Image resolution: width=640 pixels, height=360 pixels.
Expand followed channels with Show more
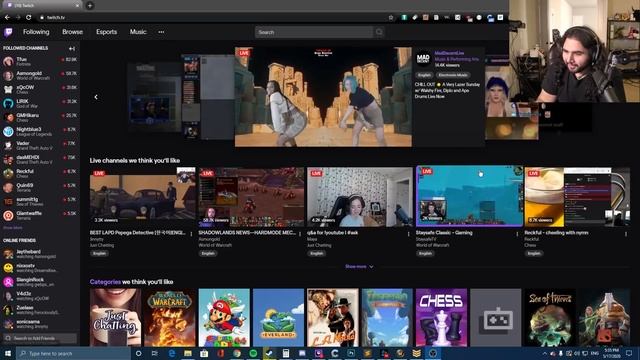tap(13, 228)
